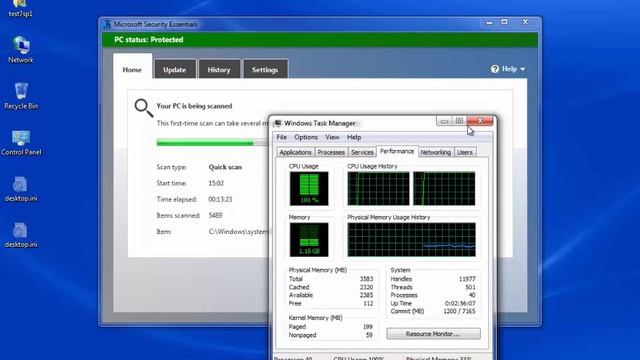Minimize the Task Manager window
The height and width of the screenshot is (360, 640).
pyautogui.click(x=444, y=121)
